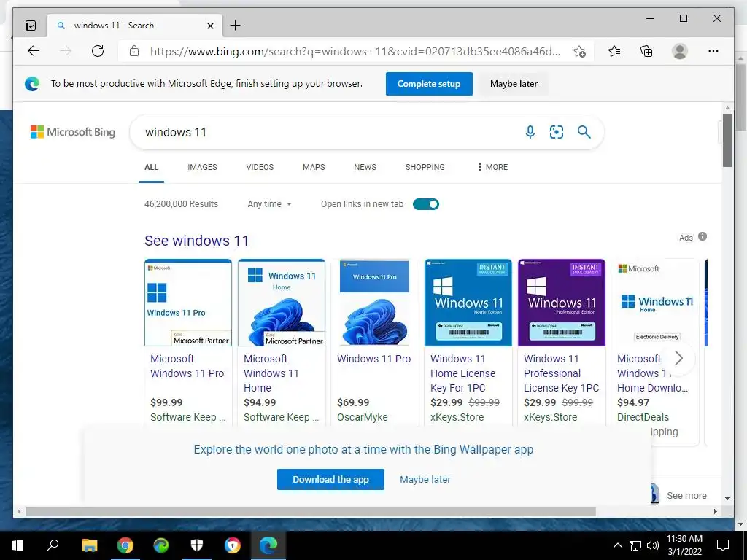Open the notification center icon

pyautogui.click(x=723, y=545)
